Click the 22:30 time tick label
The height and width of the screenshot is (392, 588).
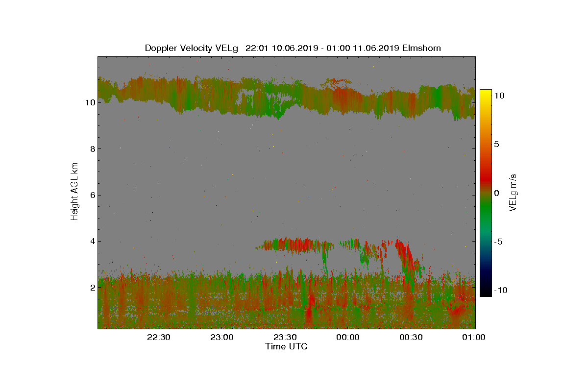[158, 338]
